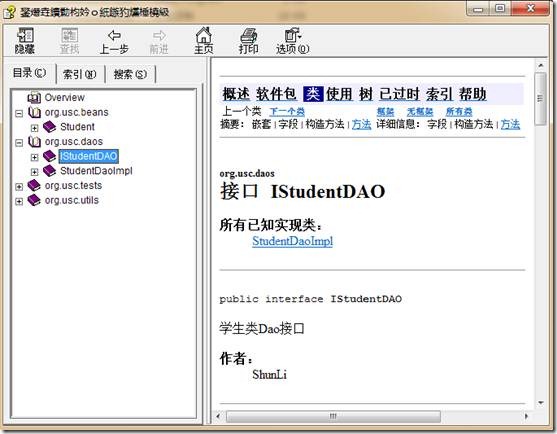Select the Student tree item
The height and width of the screenshot is (434, 557).
77,127
